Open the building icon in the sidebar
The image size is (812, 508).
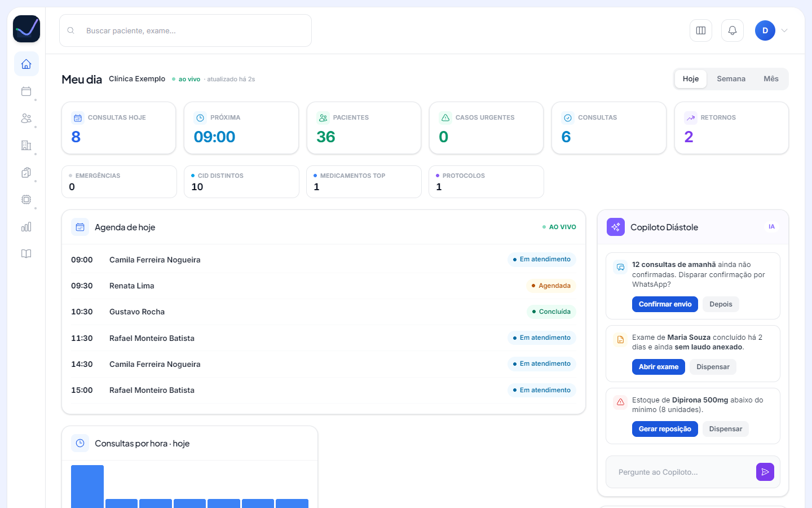point(27,146)
